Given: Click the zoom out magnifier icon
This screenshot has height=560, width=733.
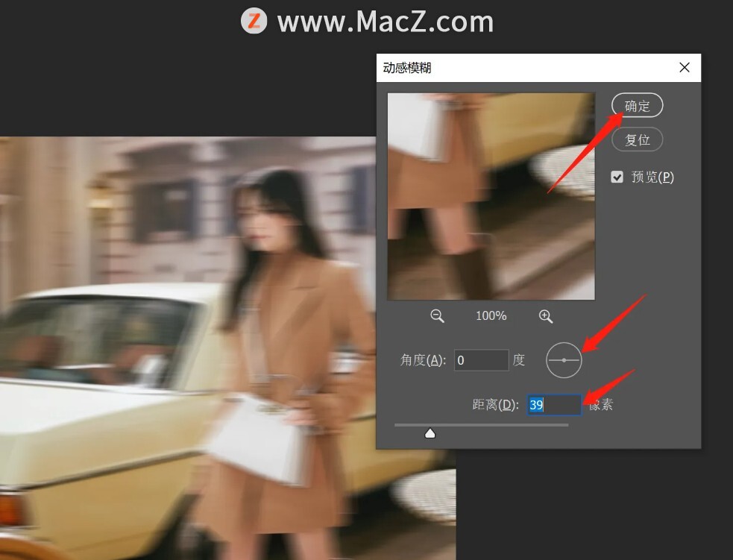Looking at the screenshot, I should [x=437, y=316].
